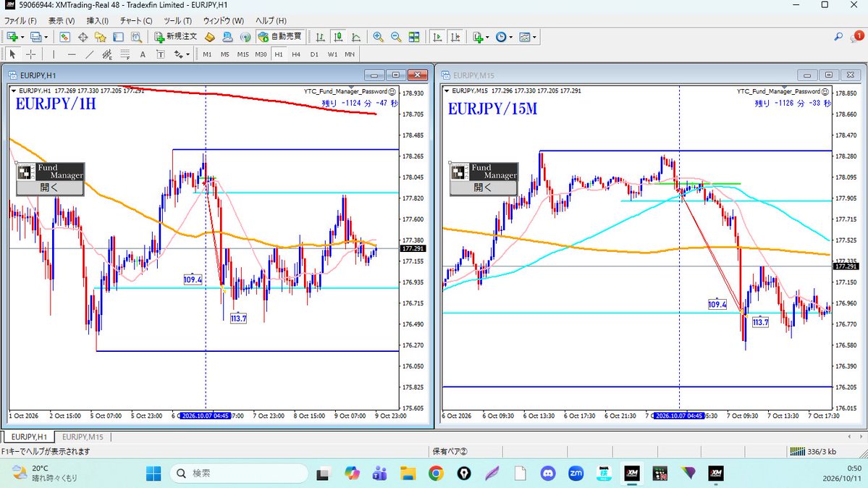Open the チャート (C) menu
Image resolution: width=868 pixels, height=488 pixels.
(x=136, y=20)
